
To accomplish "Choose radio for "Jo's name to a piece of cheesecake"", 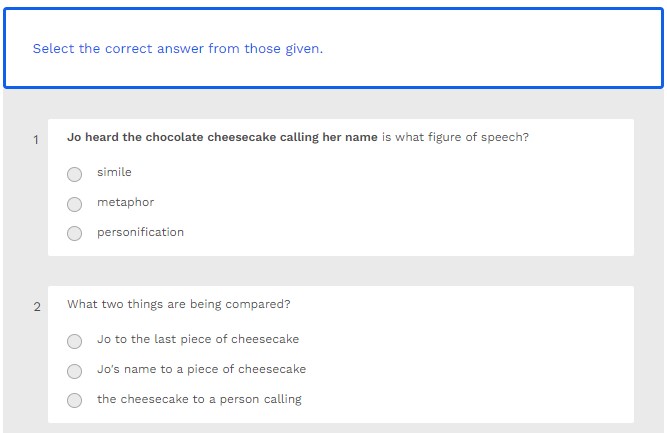I will click(x=75, y=371).
